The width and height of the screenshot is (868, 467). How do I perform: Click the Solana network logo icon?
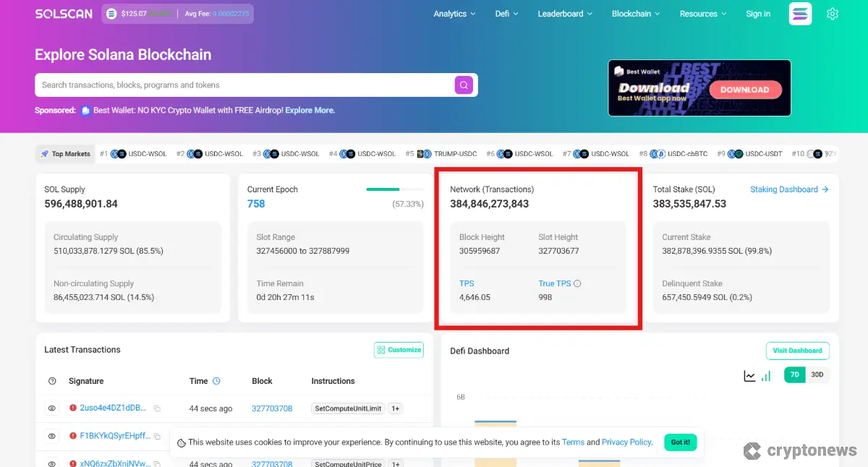[x=800, y=14]
